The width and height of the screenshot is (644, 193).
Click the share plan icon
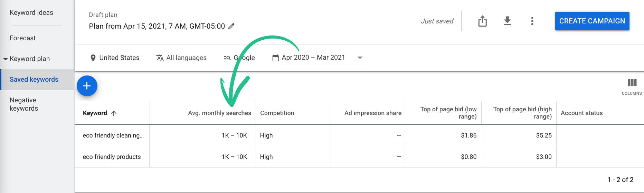[483, 21]
